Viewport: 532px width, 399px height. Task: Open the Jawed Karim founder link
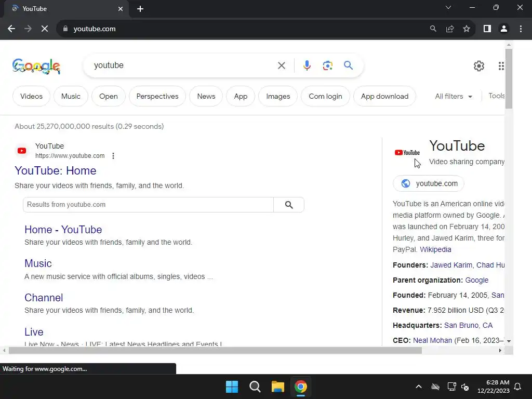(451, 265)
